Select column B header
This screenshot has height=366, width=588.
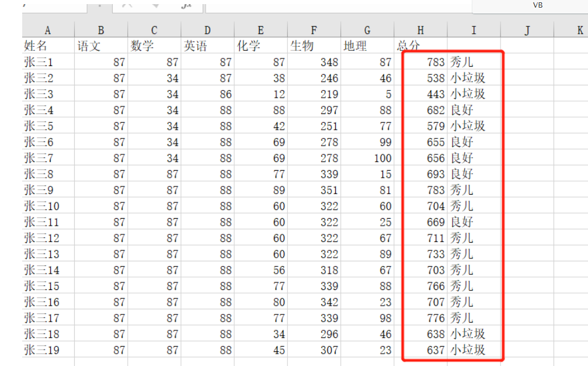101,30
